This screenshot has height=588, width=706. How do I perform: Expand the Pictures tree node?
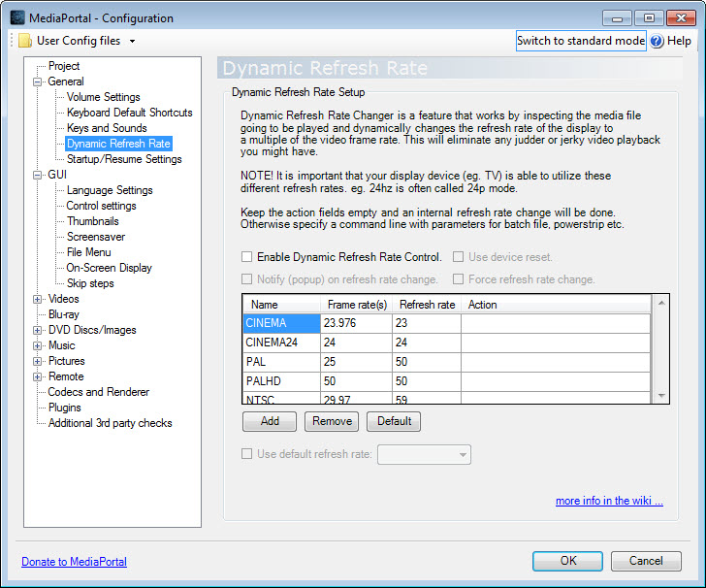tap(38, 361)
